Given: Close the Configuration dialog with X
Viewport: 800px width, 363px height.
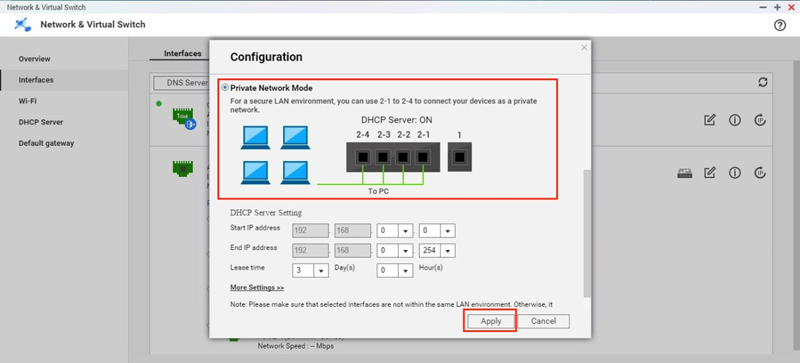Looking at the screenshot, I should point(584,47).
